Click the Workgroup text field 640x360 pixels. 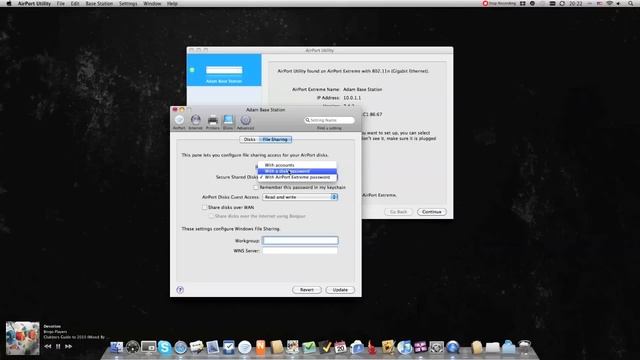[x=300, y=240]
